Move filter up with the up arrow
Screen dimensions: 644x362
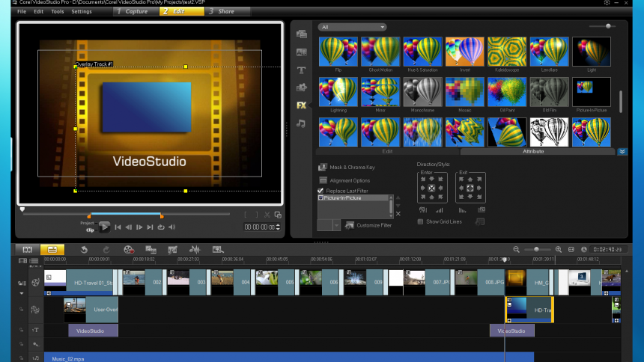(398, 197)
